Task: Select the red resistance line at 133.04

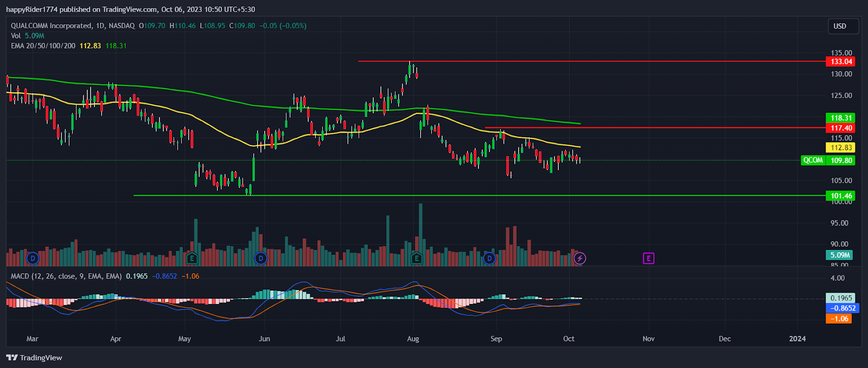Action: click(x=591, y=61)
